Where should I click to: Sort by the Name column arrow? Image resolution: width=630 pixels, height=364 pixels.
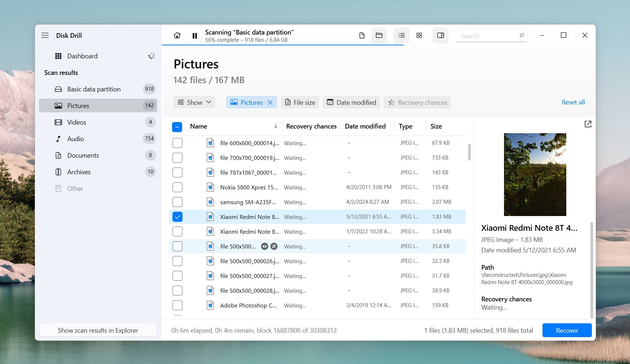(x=275, y=126)
